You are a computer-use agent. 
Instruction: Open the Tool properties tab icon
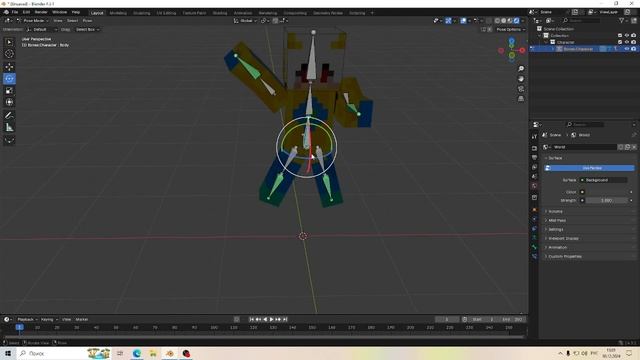click(x=534, y=137)
